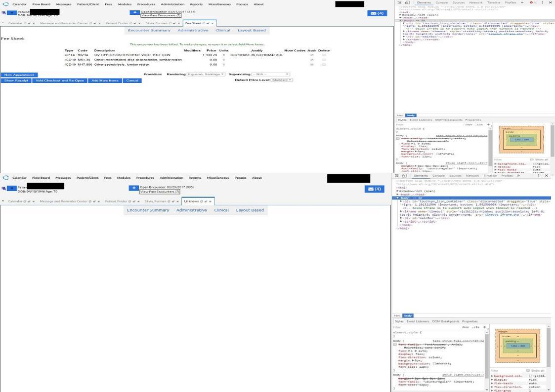
Task: Open Layout Based link in lower screenshot
Action: click(250, 210)
